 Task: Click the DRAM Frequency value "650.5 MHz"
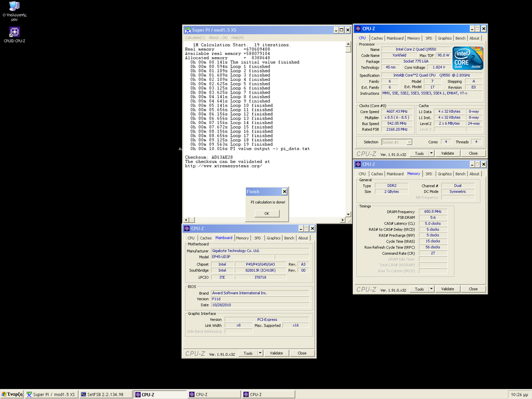433,212
